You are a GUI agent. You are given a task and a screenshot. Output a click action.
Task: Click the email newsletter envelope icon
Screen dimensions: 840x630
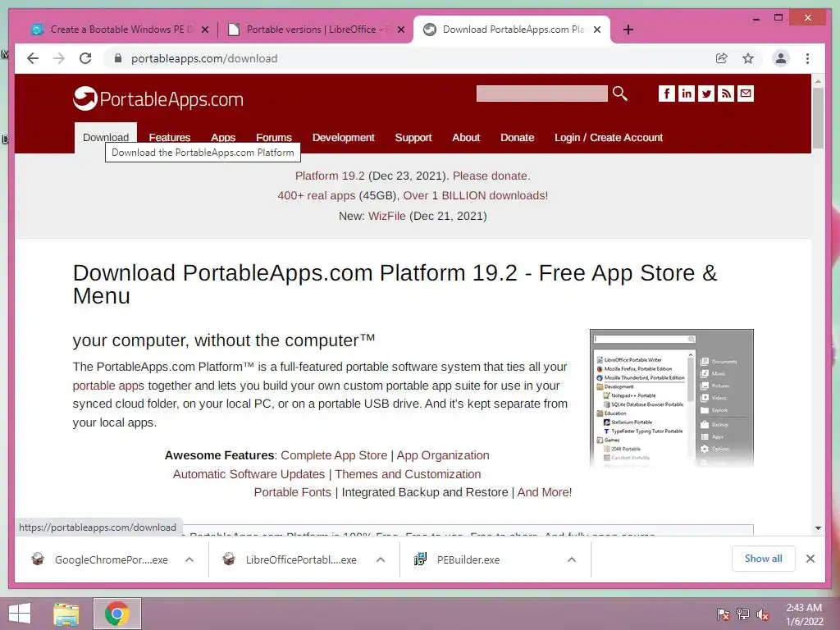coord(746,94)
